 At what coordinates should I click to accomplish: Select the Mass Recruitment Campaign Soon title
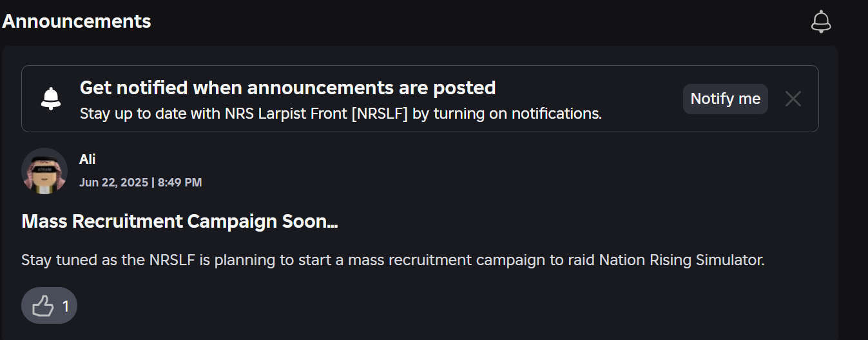tap(180, 222)
